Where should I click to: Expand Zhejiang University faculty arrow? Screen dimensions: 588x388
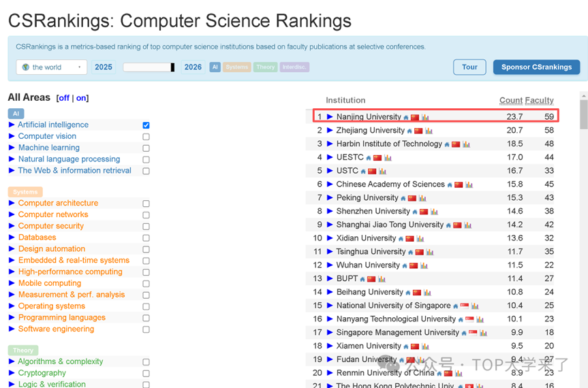click(330, 130)
